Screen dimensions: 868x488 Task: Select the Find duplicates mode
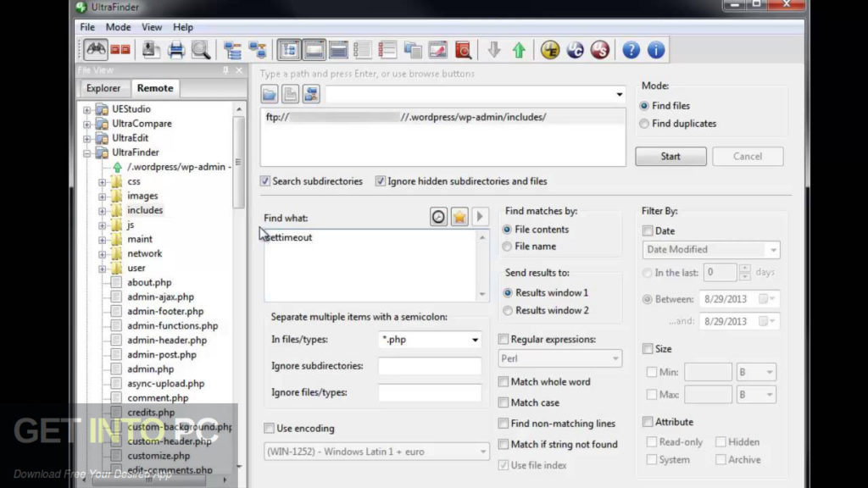tap(644, 124)
